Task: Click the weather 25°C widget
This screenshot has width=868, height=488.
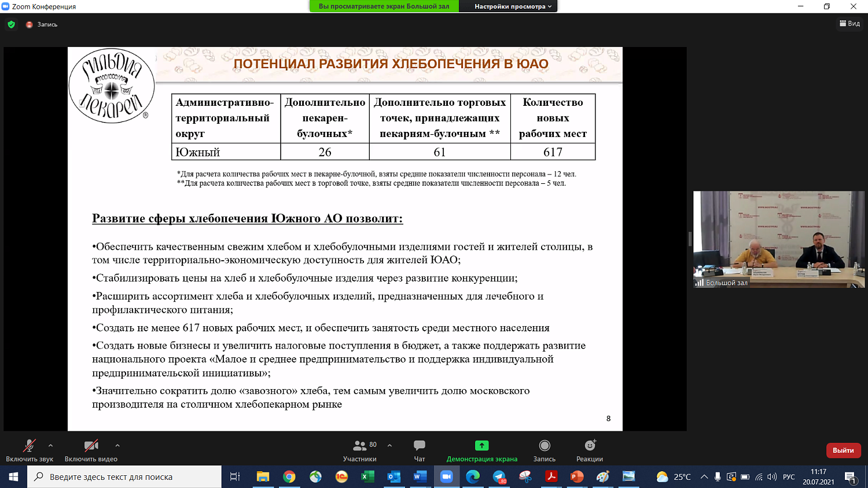Action: 674,476
